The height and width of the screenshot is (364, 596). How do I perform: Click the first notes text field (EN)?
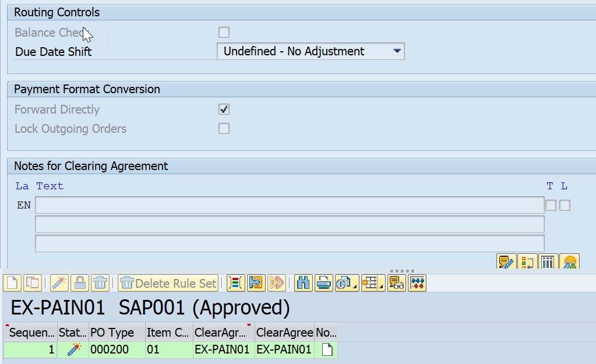(x=290, y=205)
